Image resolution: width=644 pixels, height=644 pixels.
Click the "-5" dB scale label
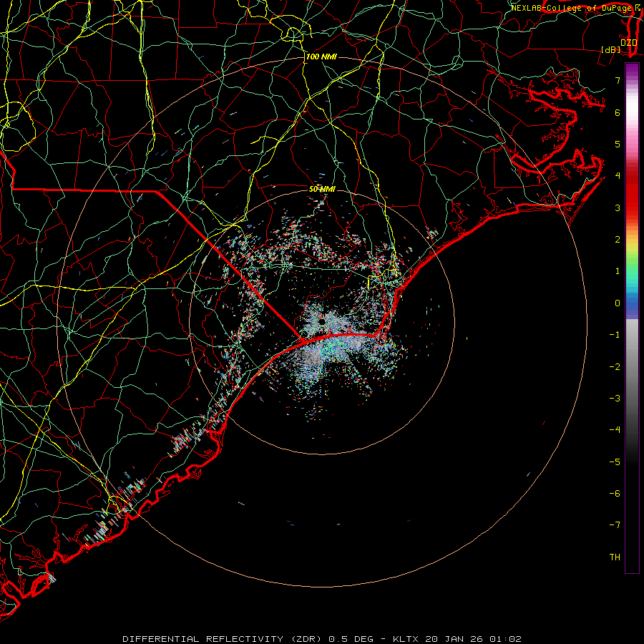pyautogui.click(x=615, y=462)
